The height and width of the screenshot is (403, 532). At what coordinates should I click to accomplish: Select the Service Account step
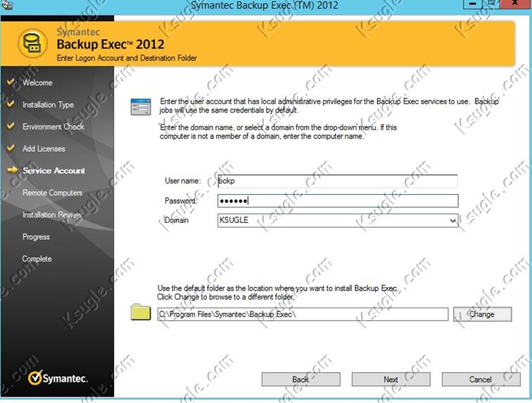[53, 171]
